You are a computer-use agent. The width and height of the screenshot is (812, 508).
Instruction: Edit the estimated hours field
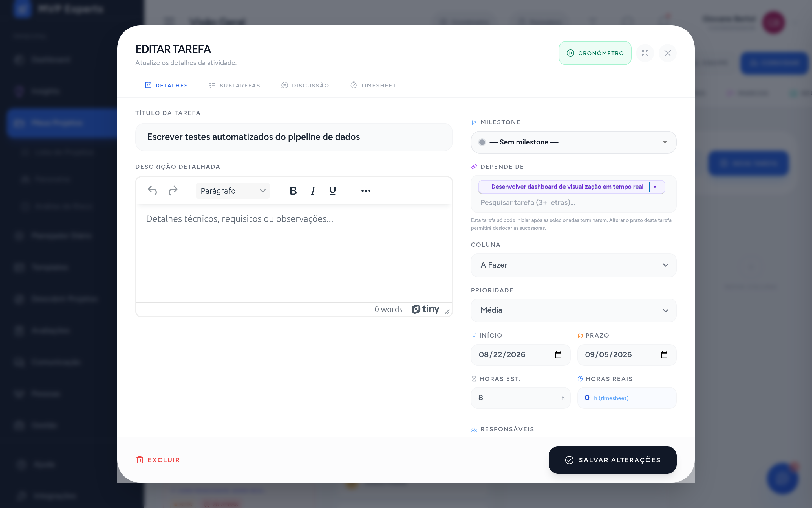click(x=520, y=398)
